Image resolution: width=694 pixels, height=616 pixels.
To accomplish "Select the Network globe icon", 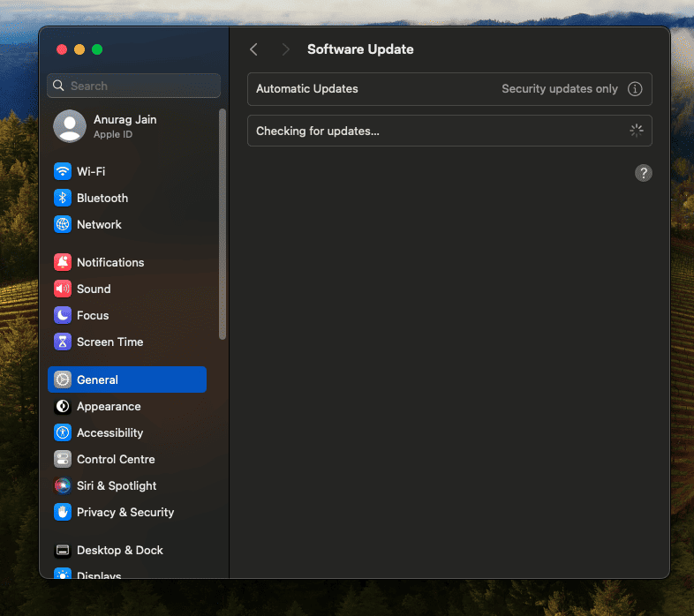I will pyautogui.click(x=63, y=224).
